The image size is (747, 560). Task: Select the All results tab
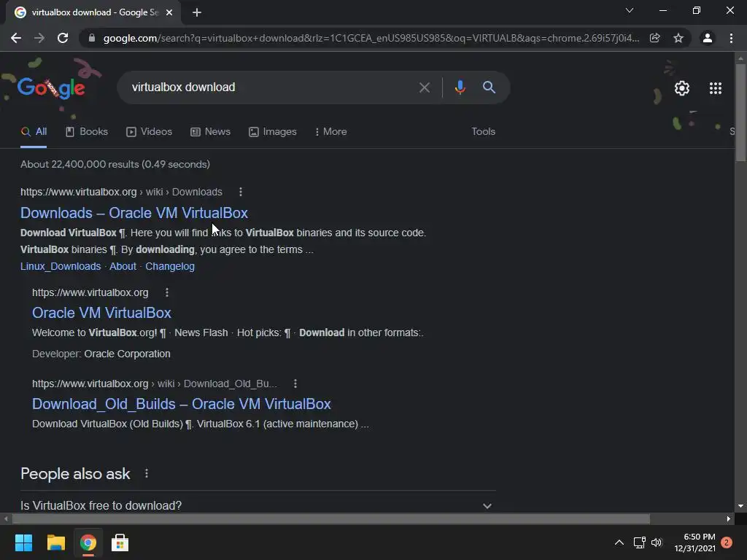point(34,132)
